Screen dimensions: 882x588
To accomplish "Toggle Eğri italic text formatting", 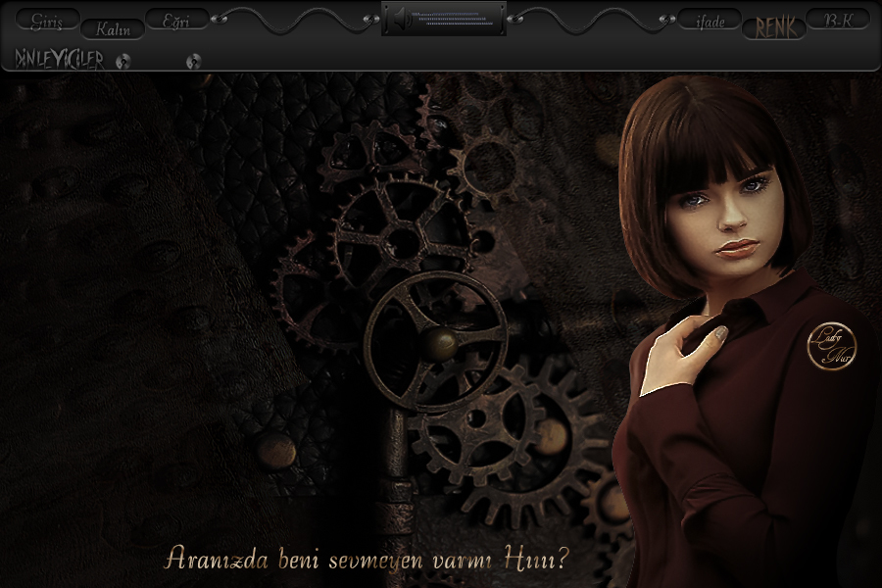I will 176,20.
